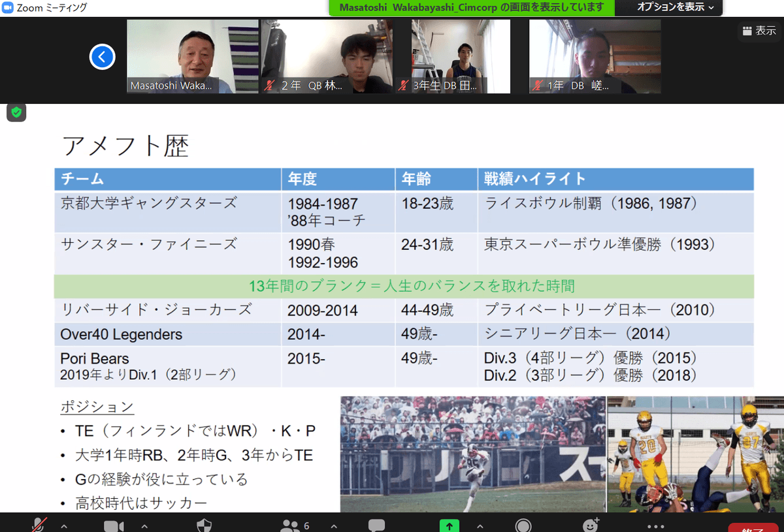This screenshot has height=532, width=784.
Task: Open the Chat panel
Action: (376, 525)
